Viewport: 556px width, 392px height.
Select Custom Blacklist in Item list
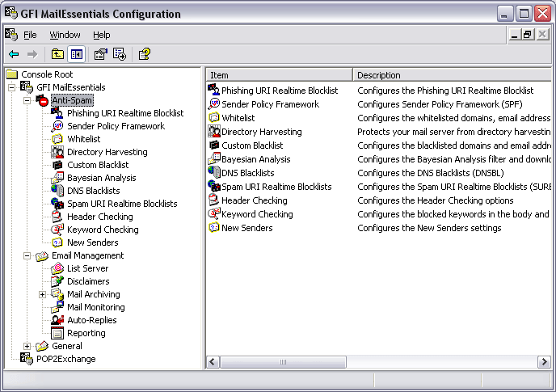coord(252,145)
